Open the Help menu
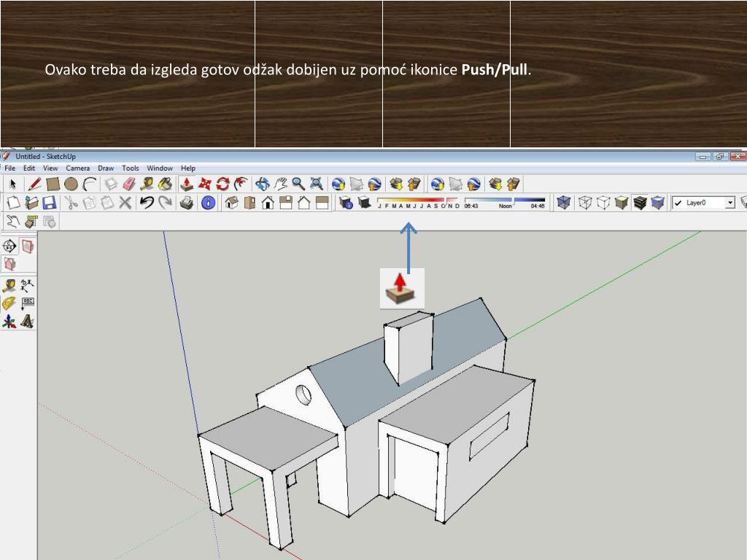The image size is (747, 560). click(x=187, y=168)
